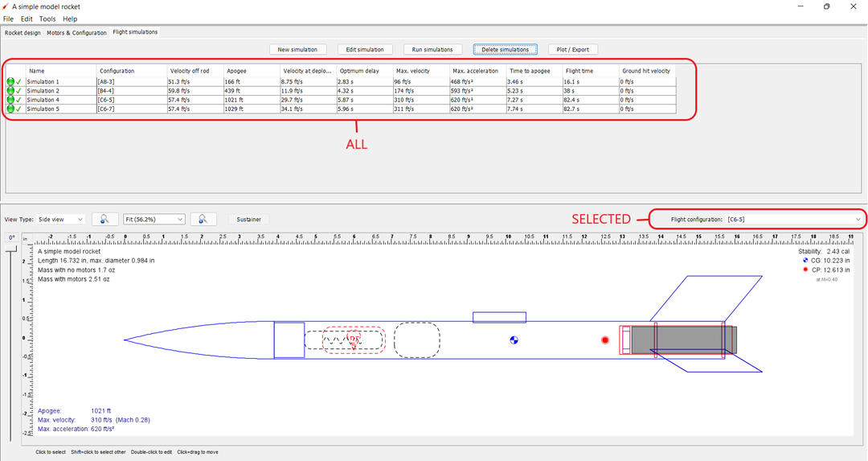Click the Plot / Export button

(573, 50)
